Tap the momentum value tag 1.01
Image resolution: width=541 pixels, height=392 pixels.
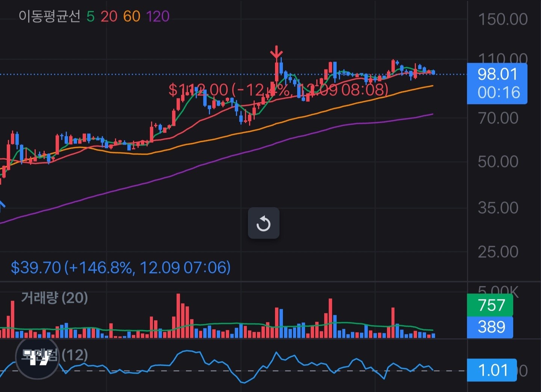(491, 370)
